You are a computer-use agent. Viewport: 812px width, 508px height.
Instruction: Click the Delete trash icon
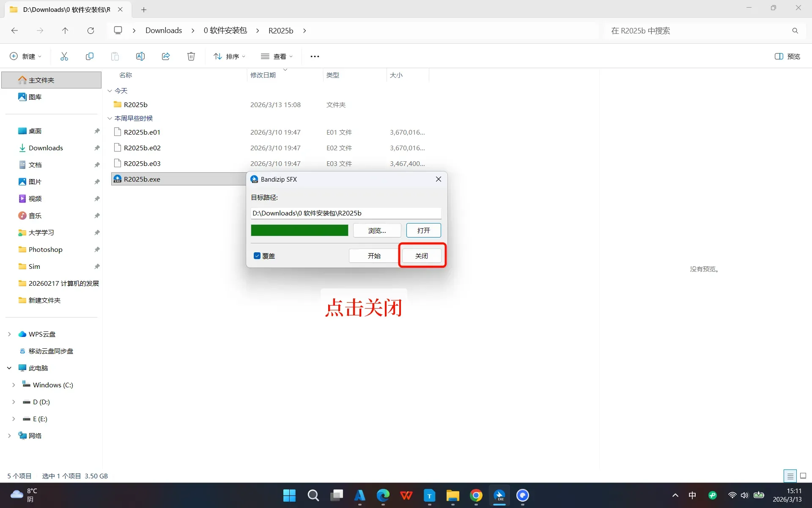pos(191,56)
